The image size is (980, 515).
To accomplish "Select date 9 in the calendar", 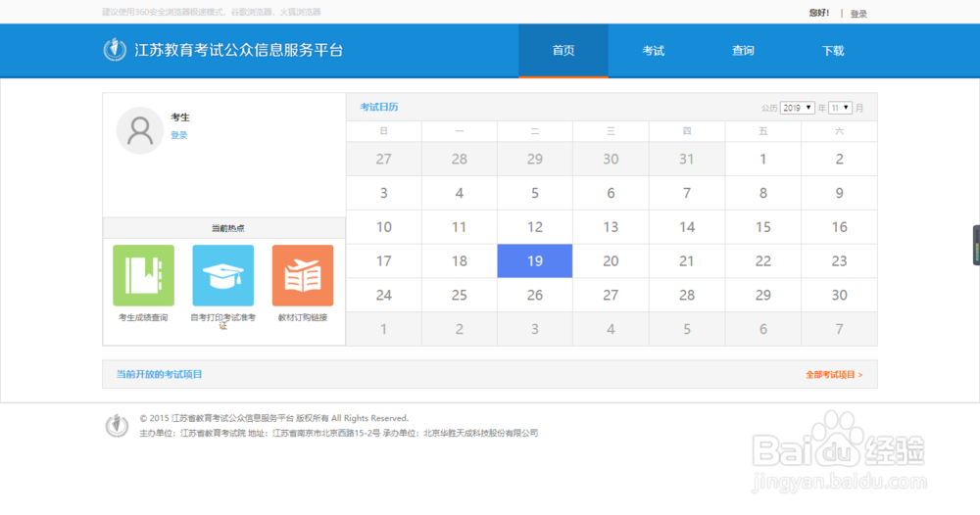I will (840, 193).
